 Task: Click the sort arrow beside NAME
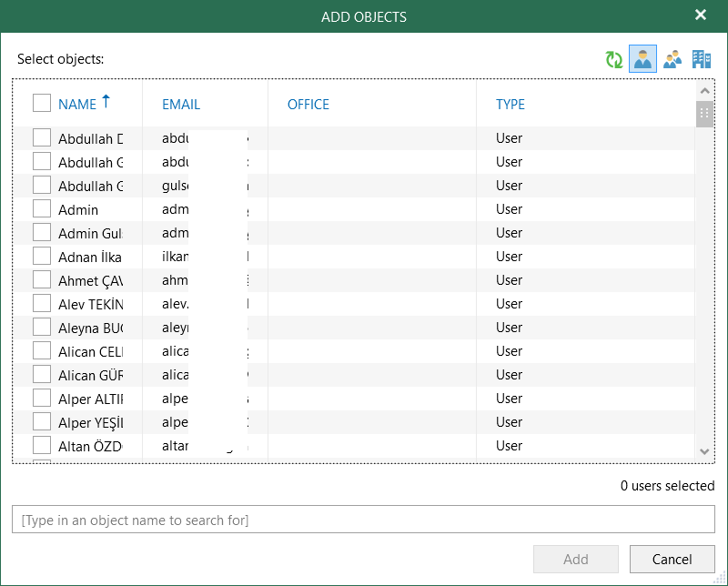point(106,102)
